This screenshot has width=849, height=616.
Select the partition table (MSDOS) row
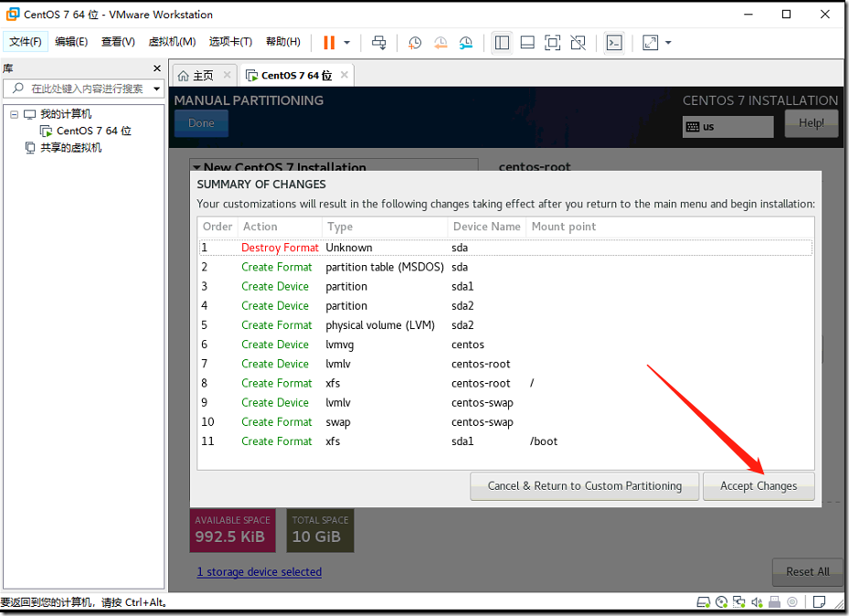[x=505, y=267]
